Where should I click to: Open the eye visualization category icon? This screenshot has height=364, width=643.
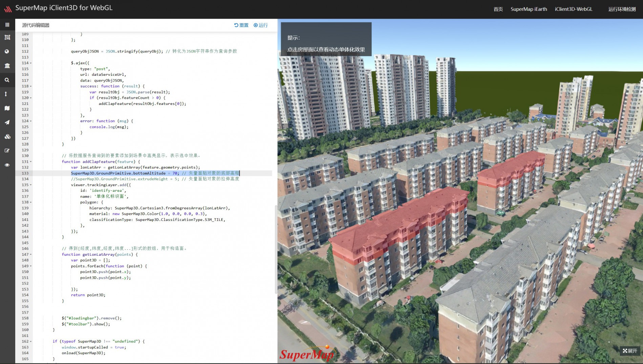[7, 165]
